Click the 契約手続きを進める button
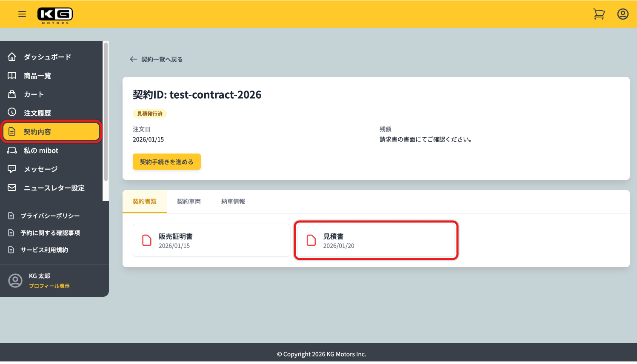Screen dimensions: 637x364 [x=166, y=162]
